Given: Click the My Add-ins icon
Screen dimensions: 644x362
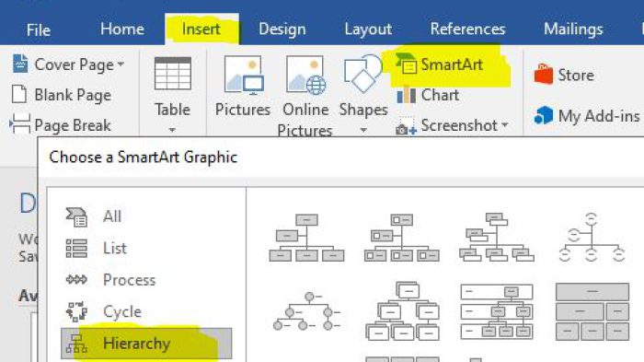Looking at the screenshot, I should point(544,115).
